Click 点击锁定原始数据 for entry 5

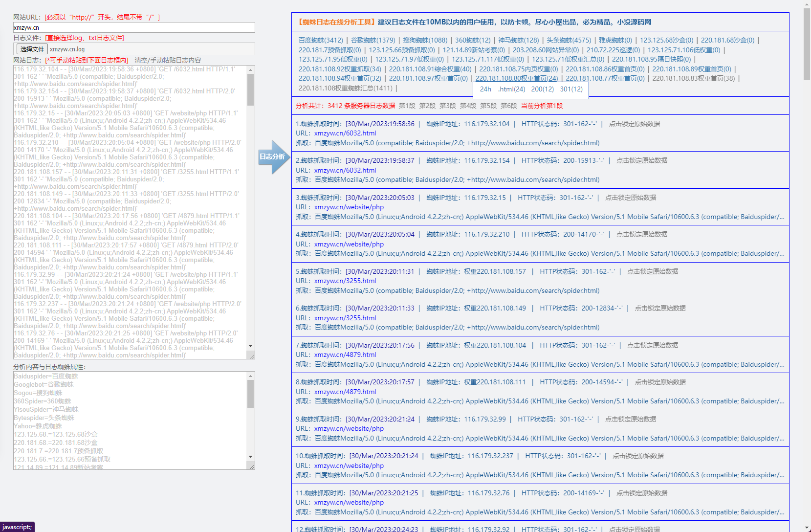coord(653,271)
